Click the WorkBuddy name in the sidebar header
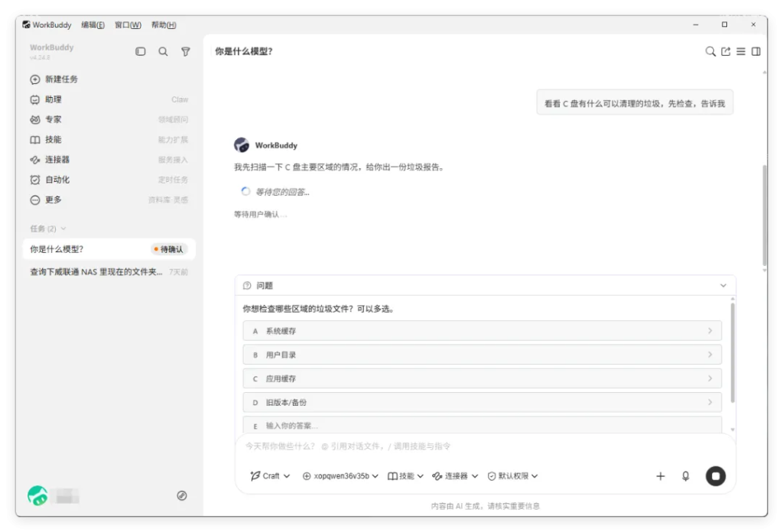Image resolution: width=783 pixels, height=532 pixels. pyautogui.click(x=51, y=47)
